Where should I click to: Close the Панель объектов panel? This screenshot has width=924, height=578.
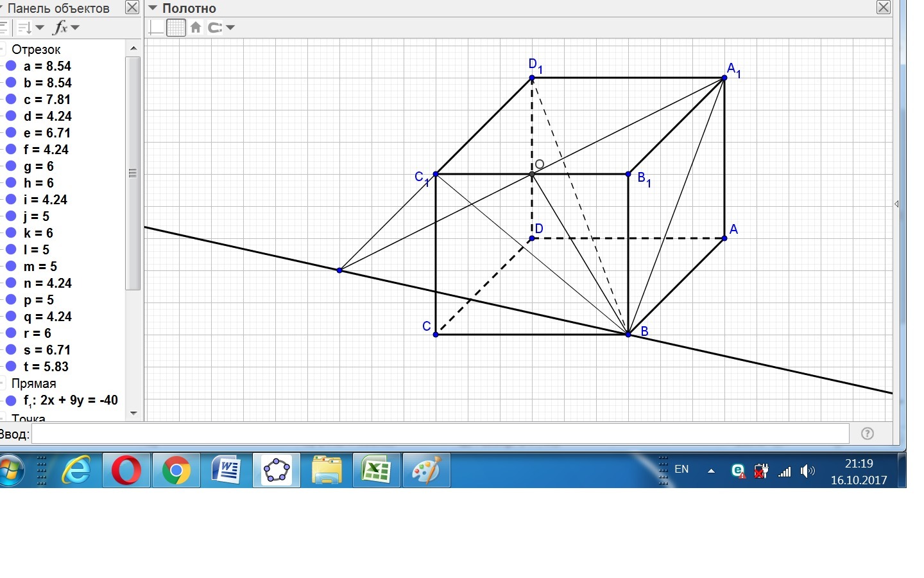click(132, 8)
